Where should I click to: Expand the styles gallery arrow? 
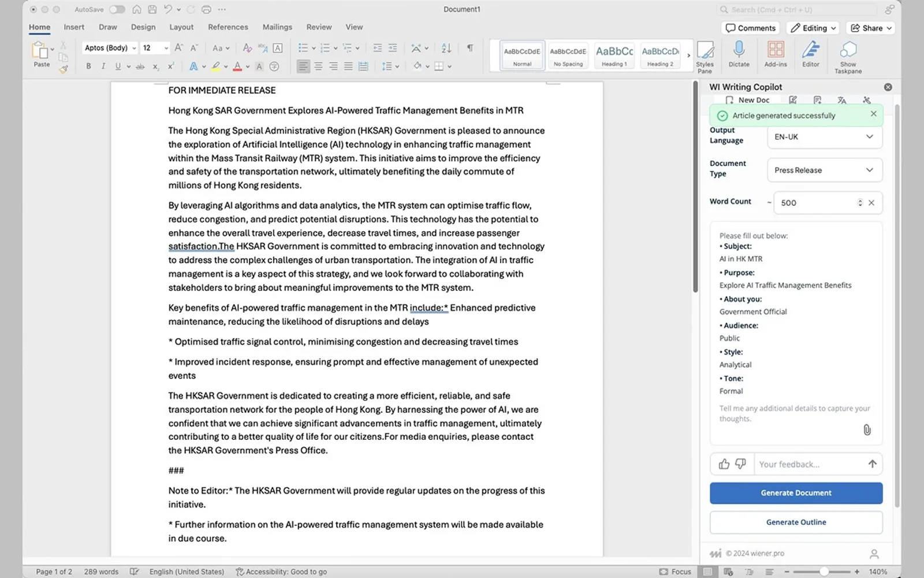[x=688, y=55]
